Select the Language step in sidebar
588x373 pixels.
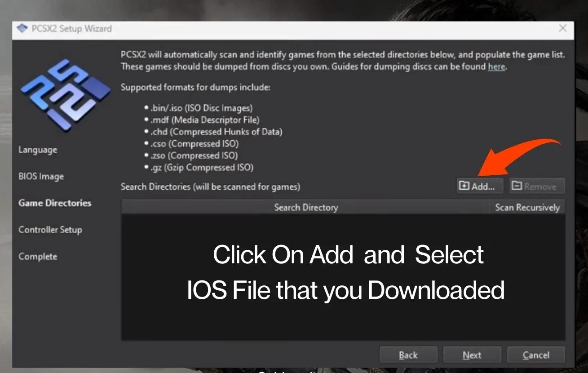38,150
